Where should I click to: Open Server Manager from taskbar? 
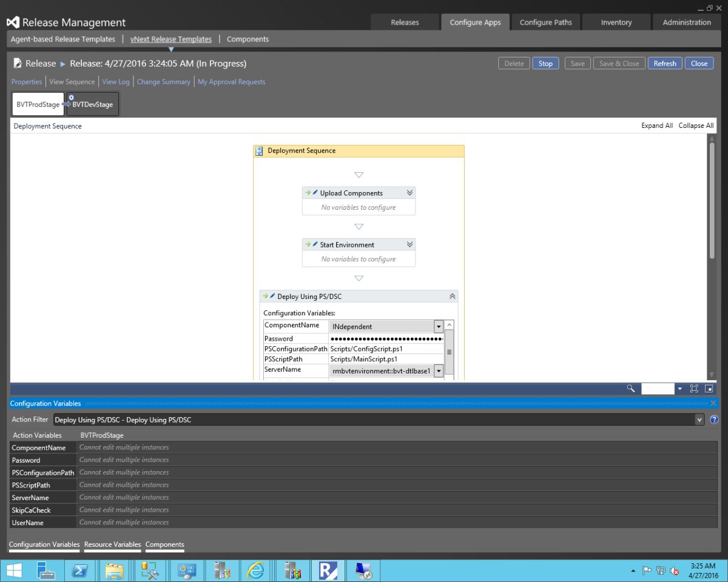pyautogui.click(x=46, y=570)
